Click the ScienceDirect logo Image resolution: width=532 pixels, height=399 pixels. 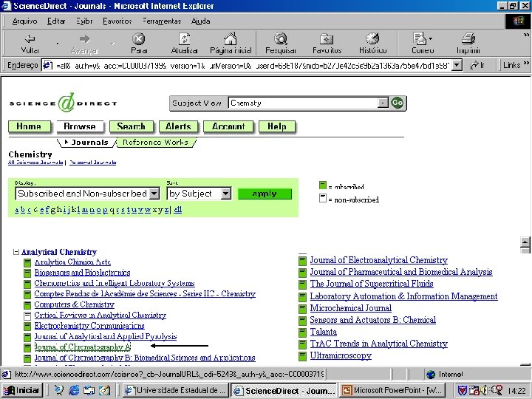[63, 103]
